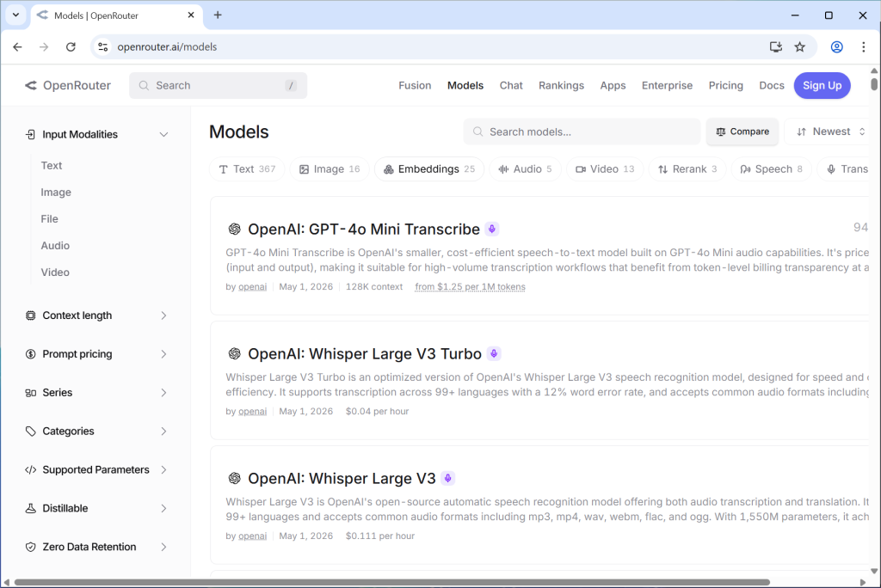881x588 pixels.
Task: Open Docs in the top navigation
Action: (772, 85)
